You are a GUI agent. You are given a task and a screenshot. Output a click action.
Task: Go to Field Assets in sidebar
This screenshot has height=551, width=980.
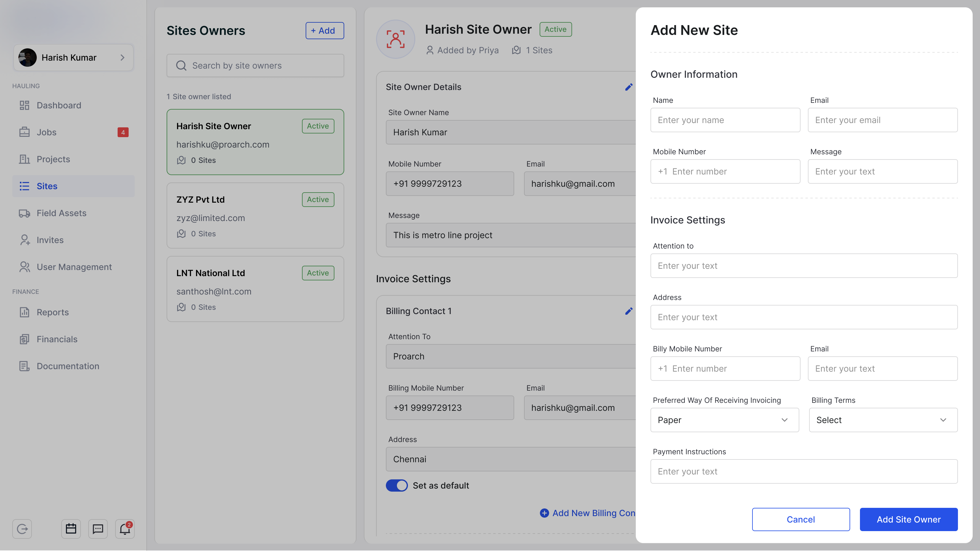point(61,213)
